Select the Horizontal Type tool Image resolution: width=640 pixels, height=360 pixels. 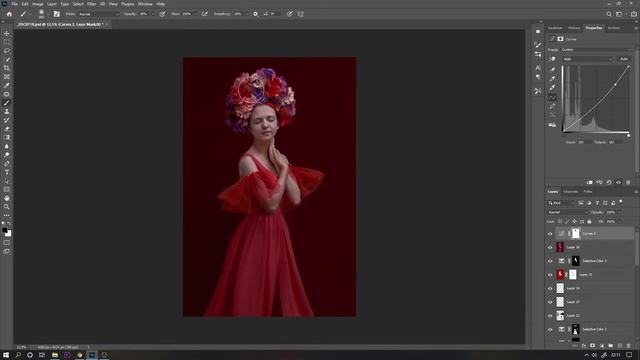click(7, 172)
